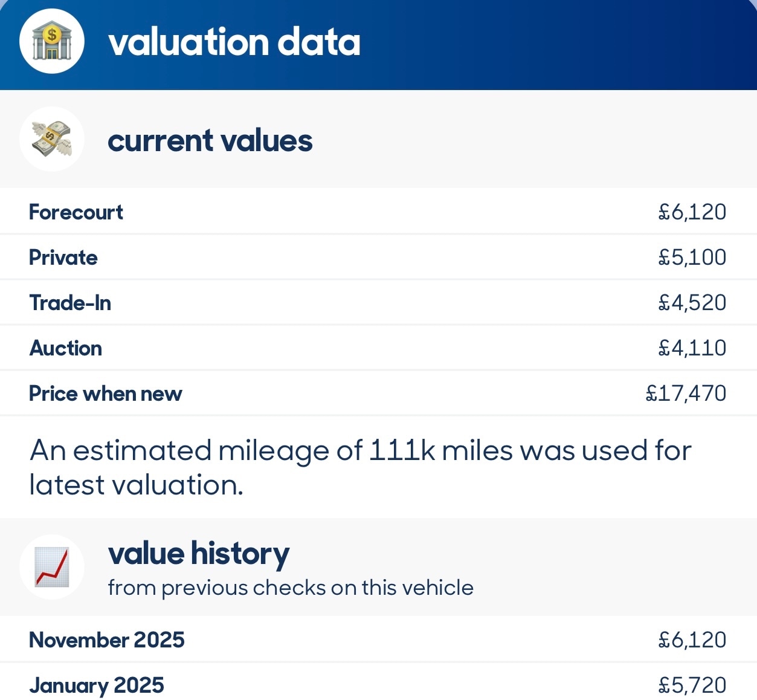The image size is (757, 700).
Task: Click the red chart value history icon
Action: tap(52, 567)
